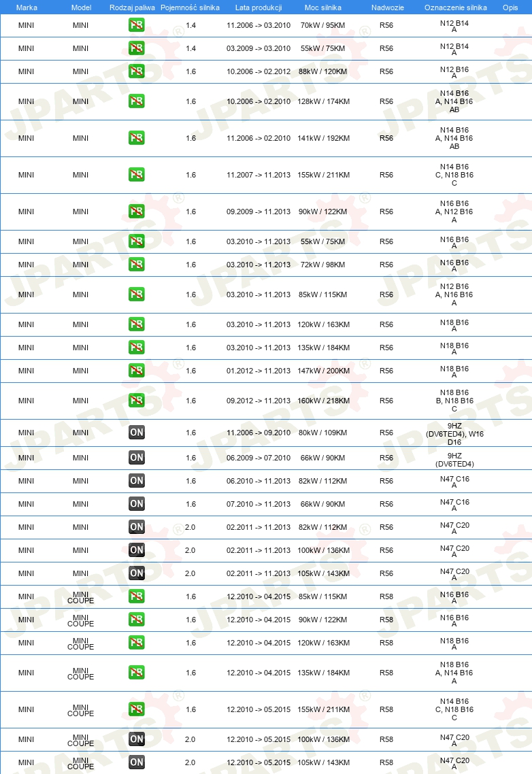Viewport: 532px width, 774px height.
Task: Click petrol icon in 03.2010 55kW / 75KM row
Action: pos(136,241)
